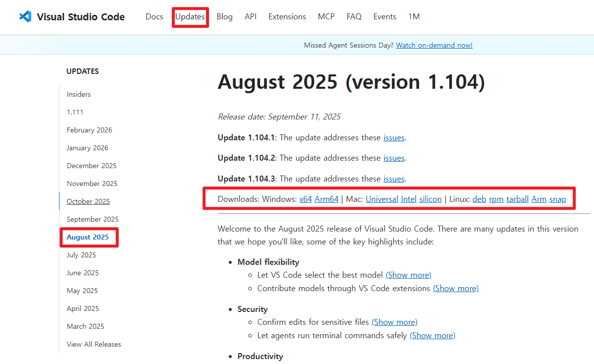Click the Security bullet heading
594x364 pixels.
coord(253,309)
